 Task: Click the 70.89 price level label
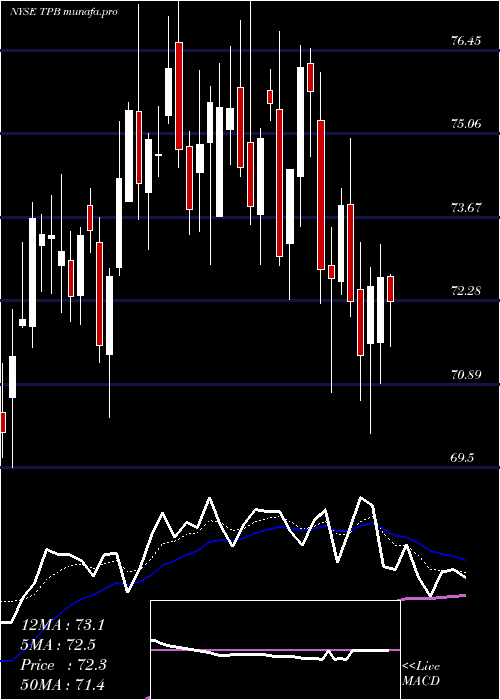(466, 375)
